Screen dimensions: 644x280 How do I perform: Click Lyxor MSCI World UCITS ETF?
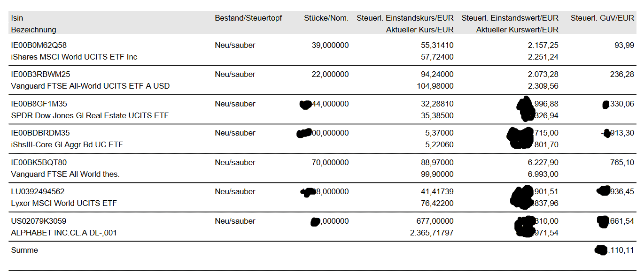64,203
